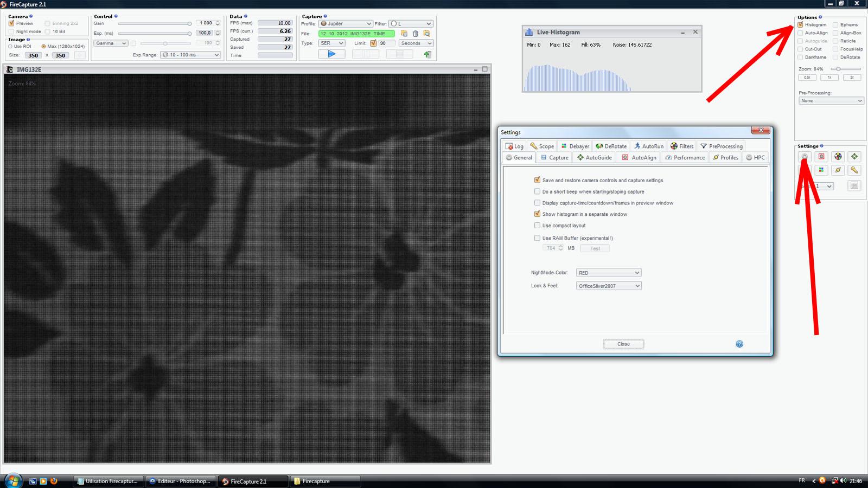
Task: Click the blue help icon in Settings dialog
Action: click(x=739, y=344)
